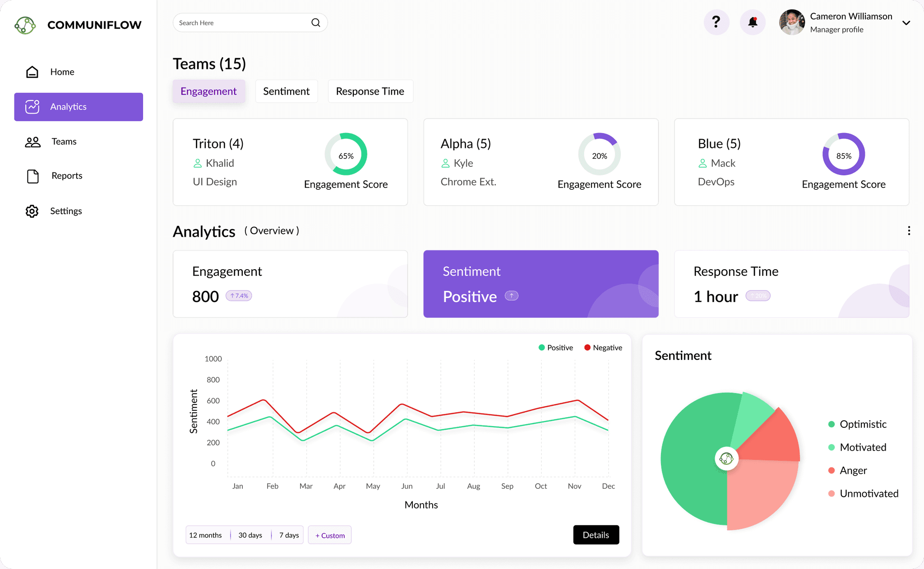Select the Response Time tab
This screenshot has width=924, height=569.
coord(370,91)
